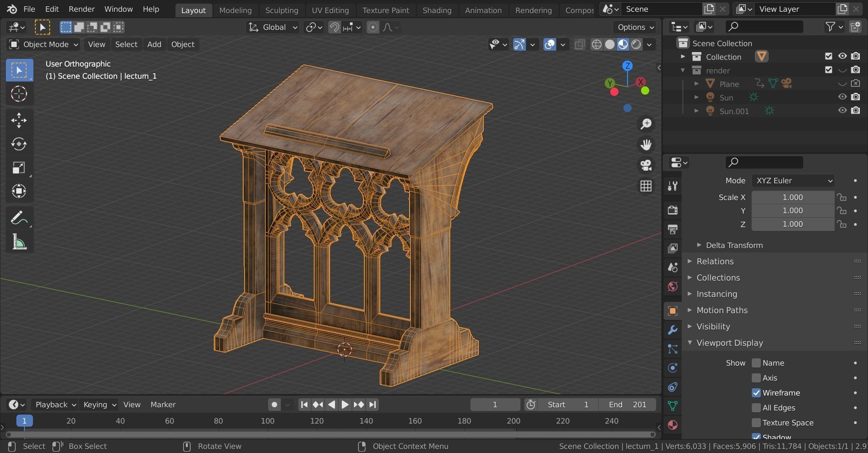
Task: Hide the Sun light in viewport
Action: (842, 97)
